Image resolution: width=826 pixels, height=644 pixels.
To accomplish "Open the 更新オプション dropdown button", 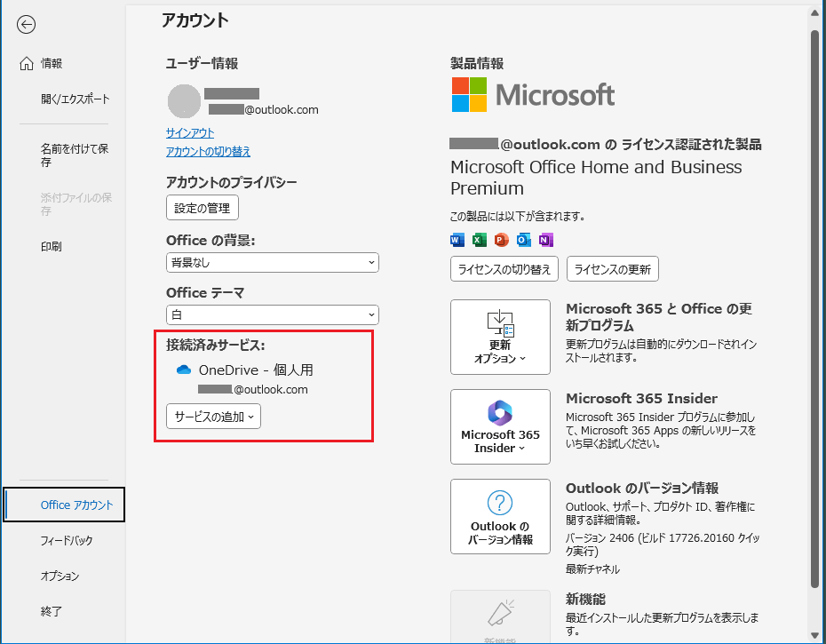I will point(500,338).
